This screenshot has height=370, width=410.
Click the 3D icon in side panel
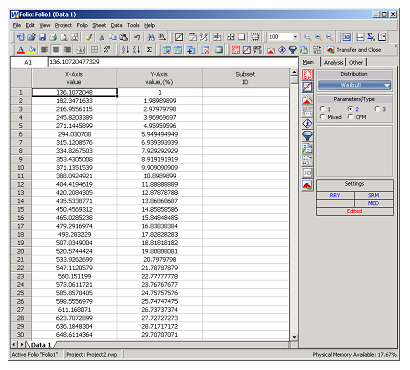[x=307, y=173]
